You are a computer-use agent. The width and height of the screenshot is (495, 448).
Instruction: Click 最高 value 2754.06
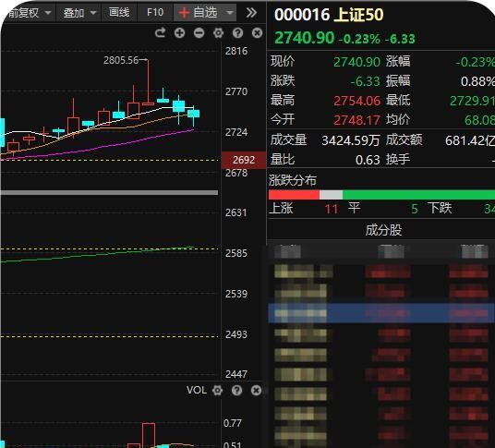pos(356,101)
